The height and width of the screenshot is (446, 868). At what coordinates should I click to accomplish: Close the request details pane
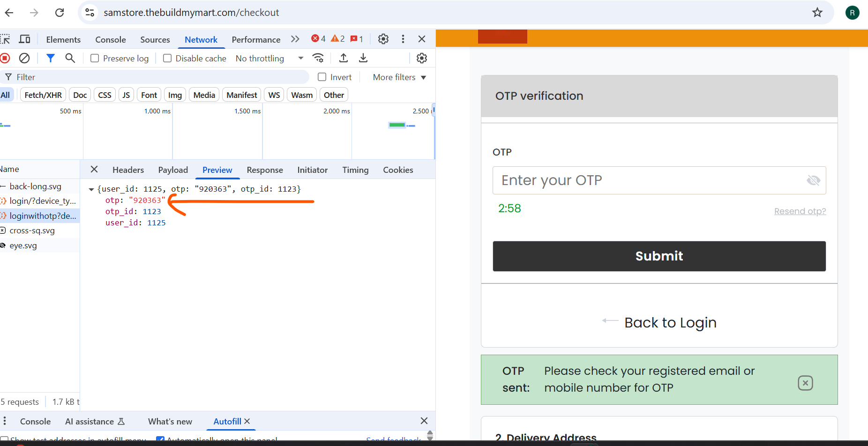tap(94, 170)
